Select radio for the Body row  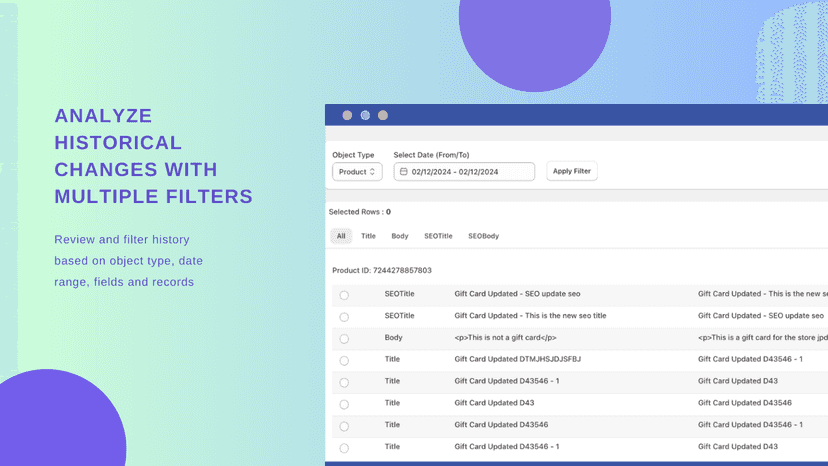coord(344,339)
